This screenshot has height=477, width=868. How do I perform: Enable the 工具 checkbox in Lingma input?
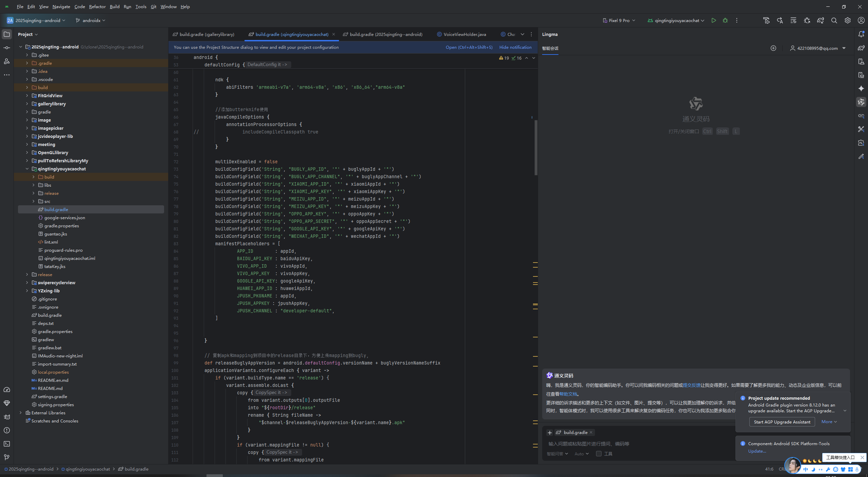(599, 454)
